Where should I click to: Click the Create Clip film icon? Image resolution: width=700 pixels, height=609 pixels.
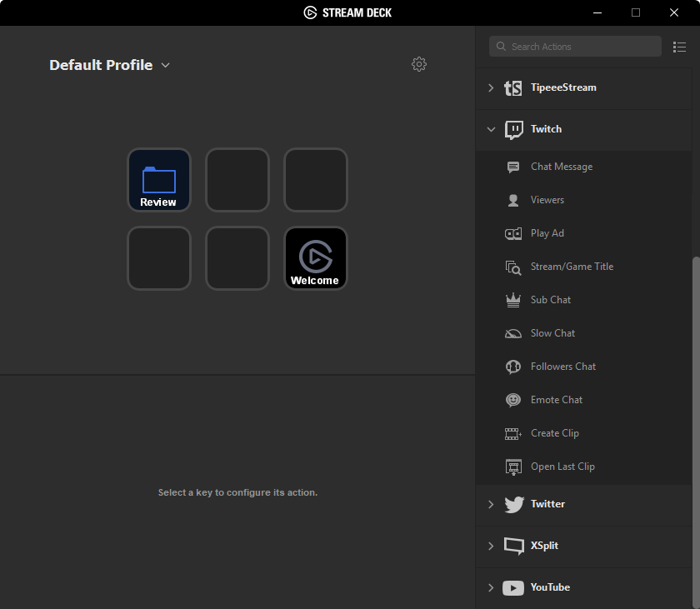pyautogui.click(x=513, y=434)
